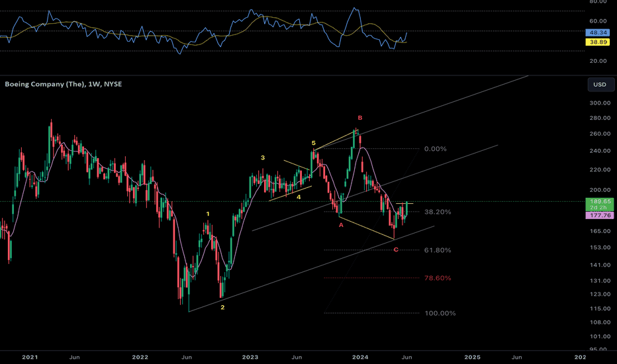Select the 61.80% Fibonacci level label

click(438, 250)
